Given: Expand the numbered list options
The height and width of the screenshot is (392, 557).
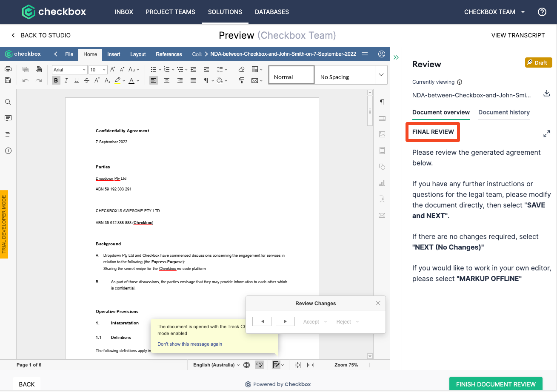Looking at the screenshot, I should click(173, 69).
